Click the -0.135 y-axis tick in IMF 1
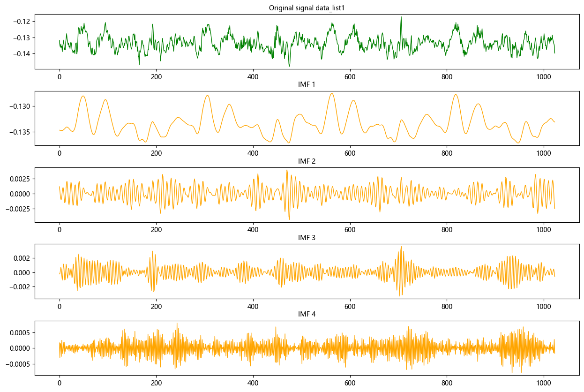This screenshot has height=392, width=584. click(x=19, y=132)
